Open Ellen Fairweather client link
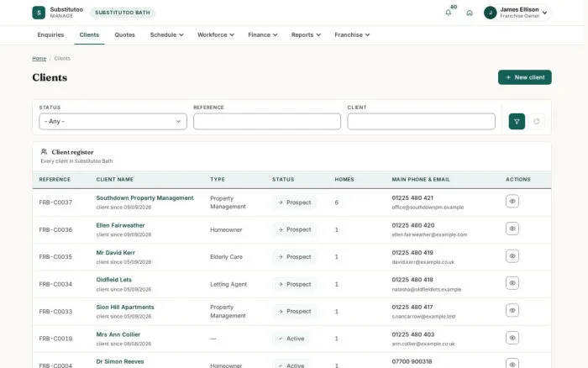The width and height of the screenshot is (588, 368). point(120,225)
